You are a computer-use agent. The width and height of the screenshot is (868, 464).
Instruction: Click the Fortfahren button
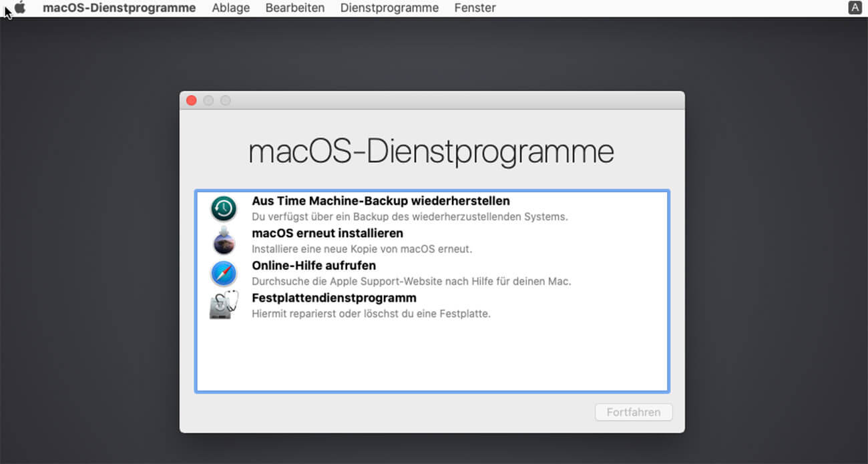pos(634,413)
